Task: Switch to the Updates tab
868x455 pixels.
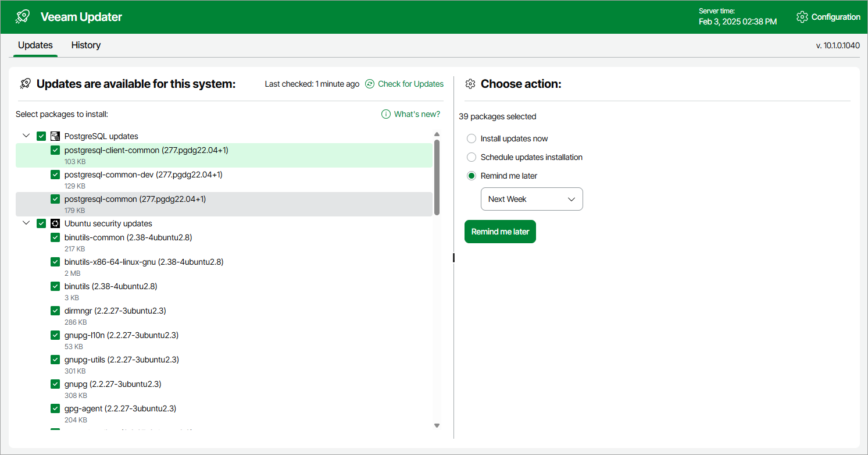Action: [x=35, y=45]
